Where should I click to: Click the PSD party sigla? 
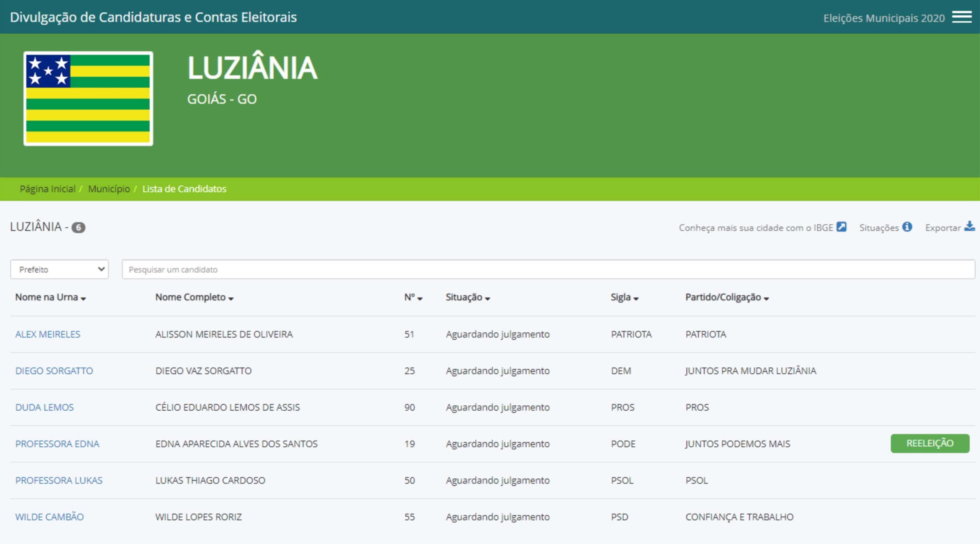(619, 517)
